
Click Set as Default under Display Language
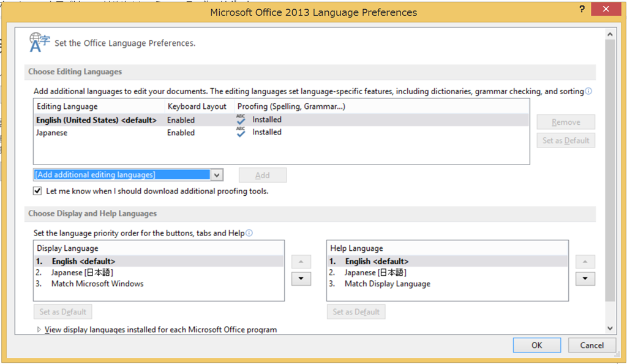click(x=63, y=311)
